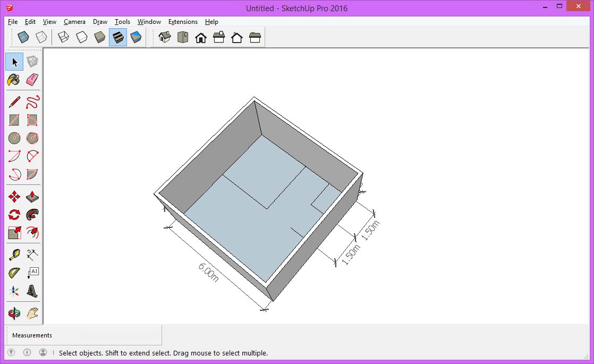This screenshot has height=364, width=594.
Task: Pick the Circle tool
Action: pos(13,138)
